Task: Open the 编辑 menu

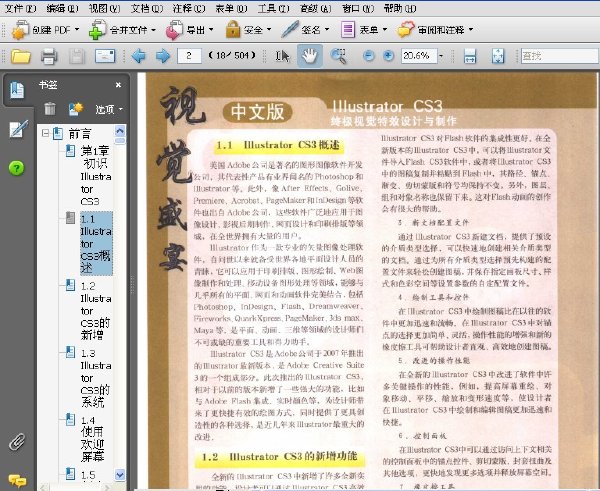Action: tap(62, 8)
